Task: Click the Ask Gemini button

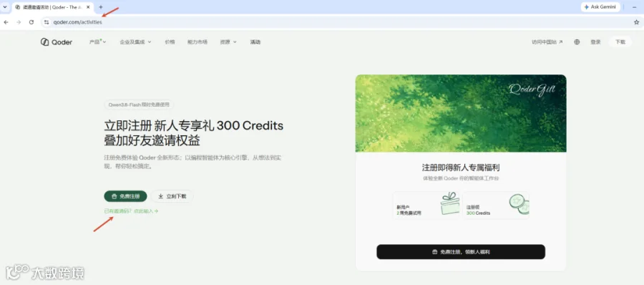Action: [x=600, y=7]
